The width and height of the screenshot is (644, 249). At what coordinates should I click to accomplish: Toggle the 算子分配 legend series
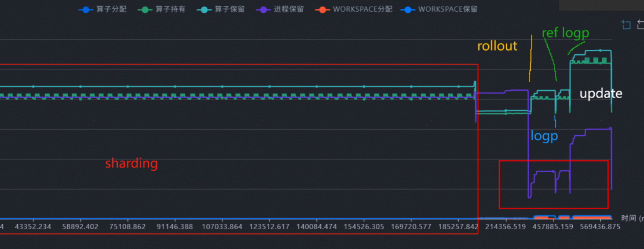pos(102,9)
